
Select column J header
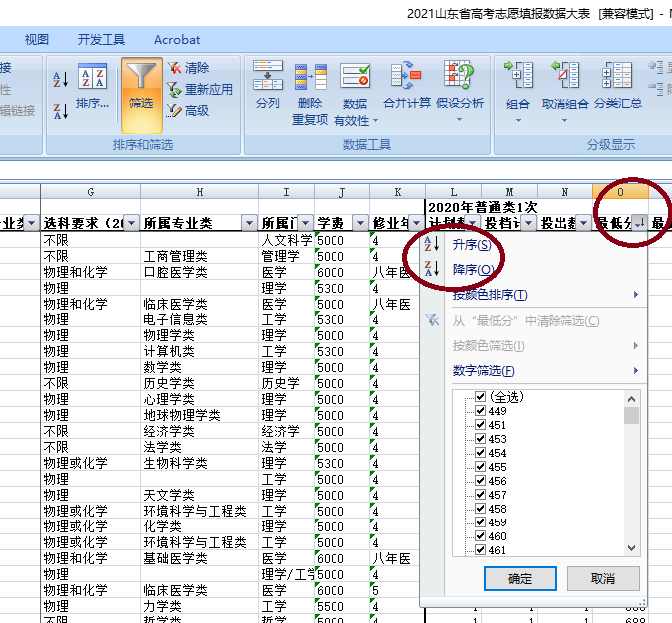point(342,192)
